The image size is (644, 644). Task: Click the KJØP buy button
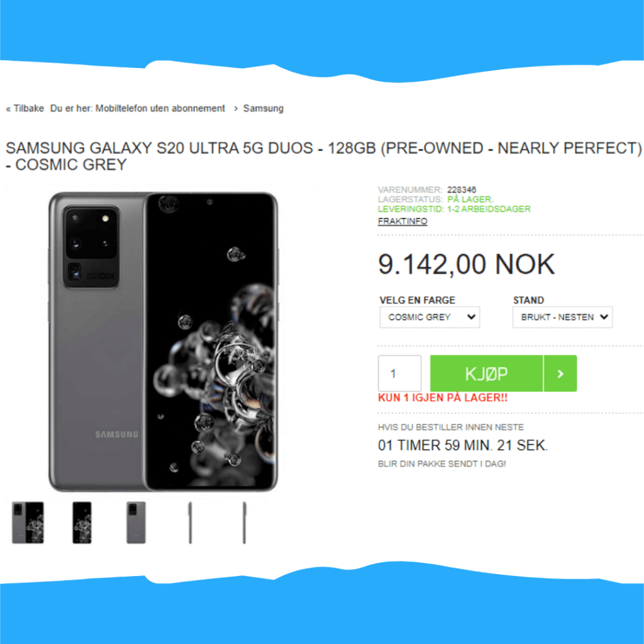(486, 374)
